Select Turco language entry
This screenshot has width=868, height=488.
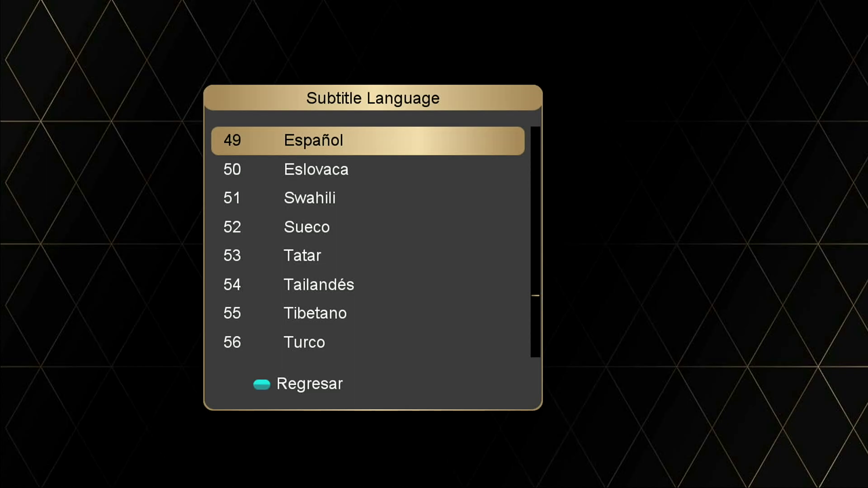(x=304, y=342)
